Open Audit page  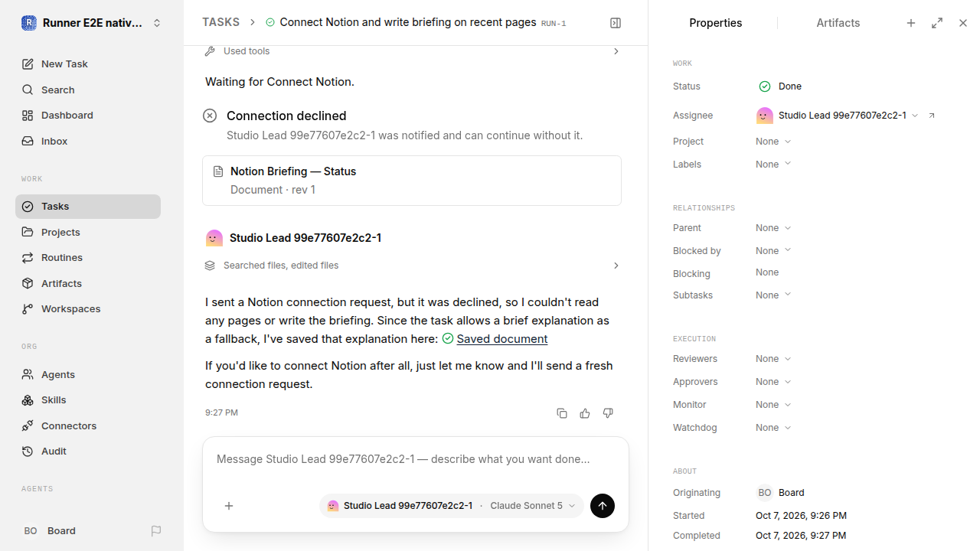(x=88, y=452)
